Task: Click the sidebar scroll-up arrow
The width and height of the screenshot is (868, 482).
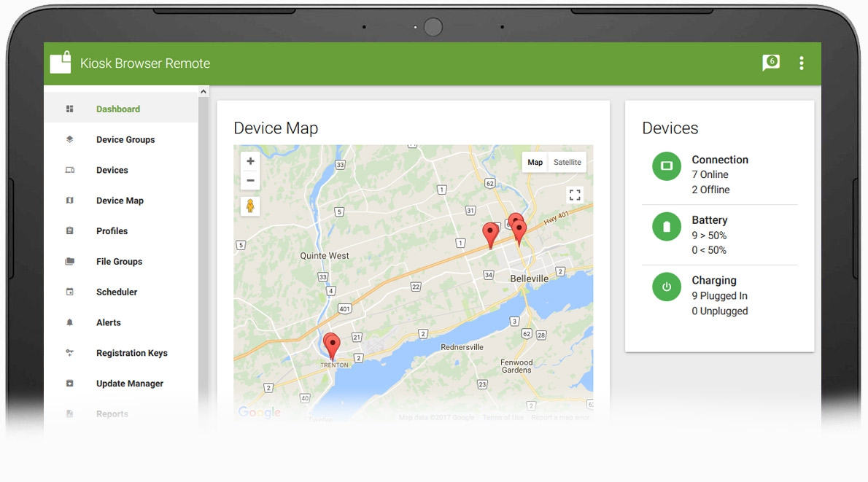Action: (204, 92)
